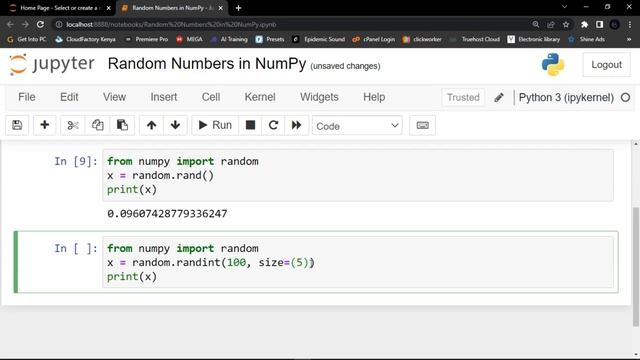Run the selected cell
640x360 pixels.
pos(215,125)
